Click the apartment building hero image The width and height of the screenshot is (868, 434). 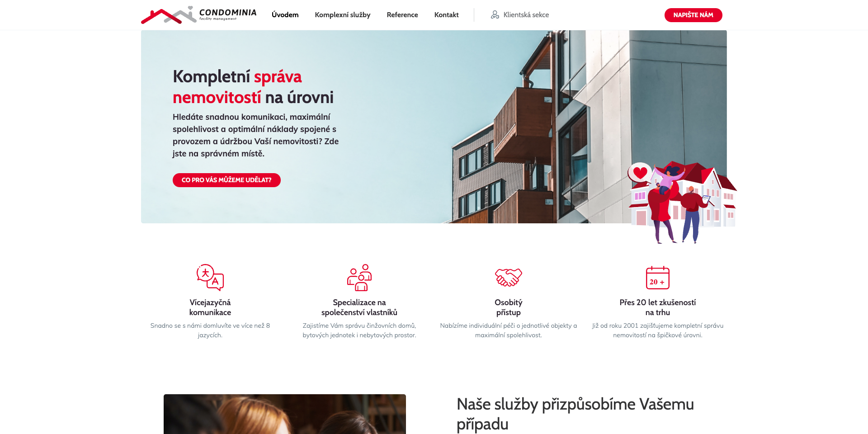click(434, 127)
